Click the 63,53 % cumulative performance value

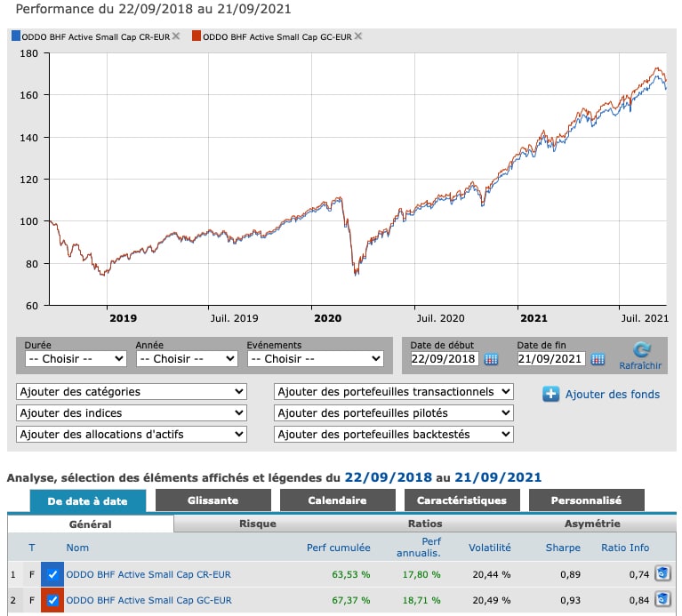click(x=351, y=574)
